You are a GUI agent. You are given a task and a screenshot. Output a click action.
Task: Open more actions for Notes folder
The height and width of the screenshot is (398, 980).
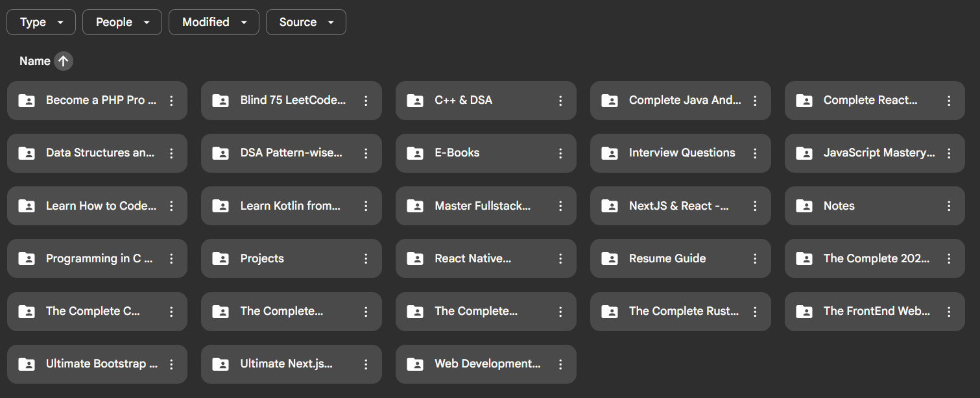(x=949, y=206)
